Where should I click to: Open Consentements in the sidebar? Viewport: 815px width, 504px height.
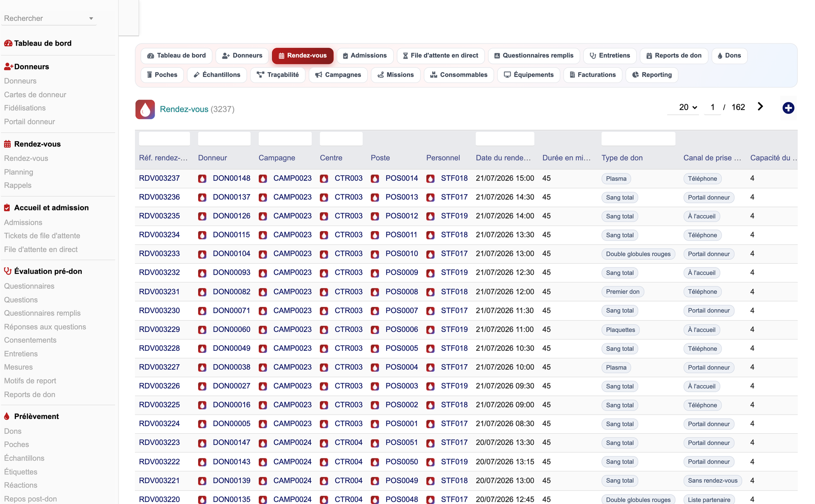(x=30, y=340)
